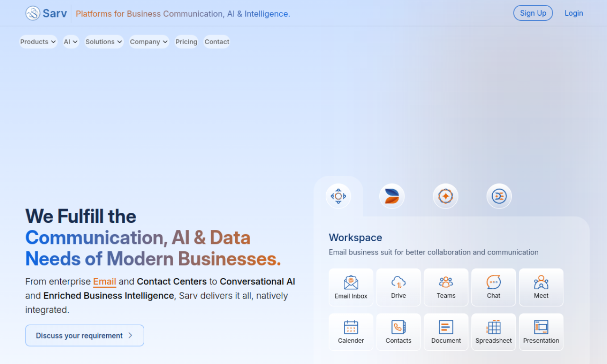Click 'Enriched Business Intelligence' bold text
607x364 pixels.
[109, 296]
